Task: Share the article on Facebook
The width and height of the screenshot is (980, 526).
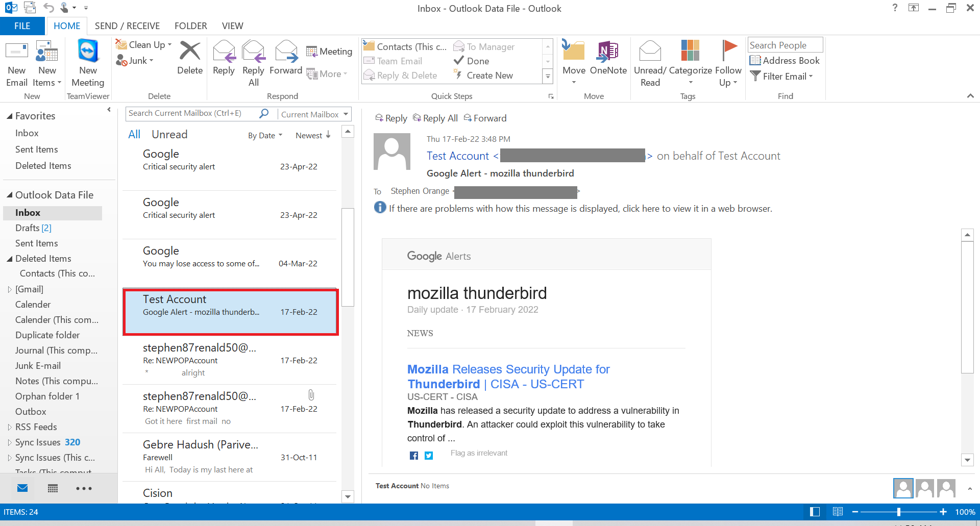Action: [414, 456]
